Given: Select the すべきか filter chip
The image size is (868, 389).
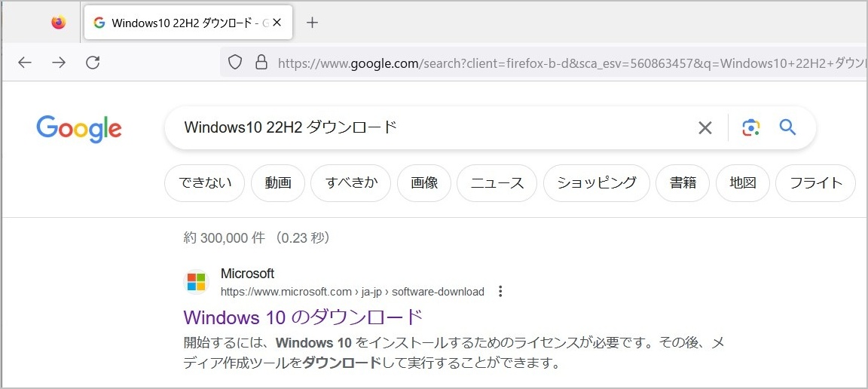Looking at the screenshot, I should click(x=351, y=183).
